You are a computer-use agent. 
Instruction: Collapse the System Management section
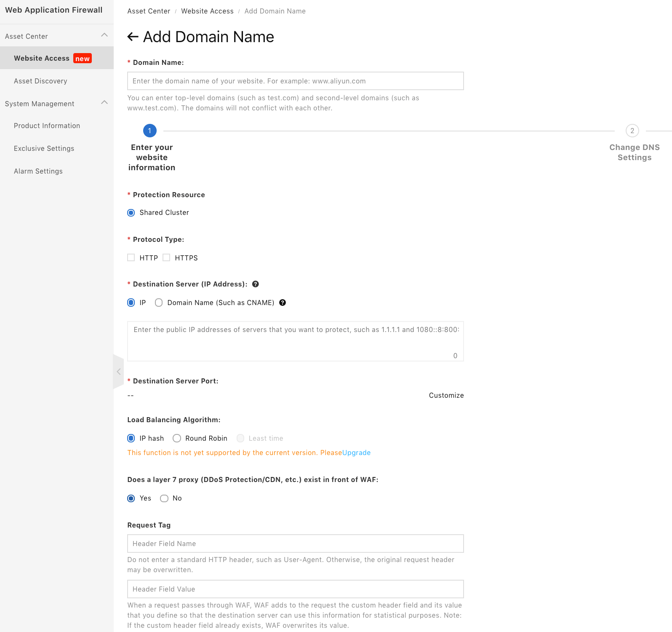point(104,103)
